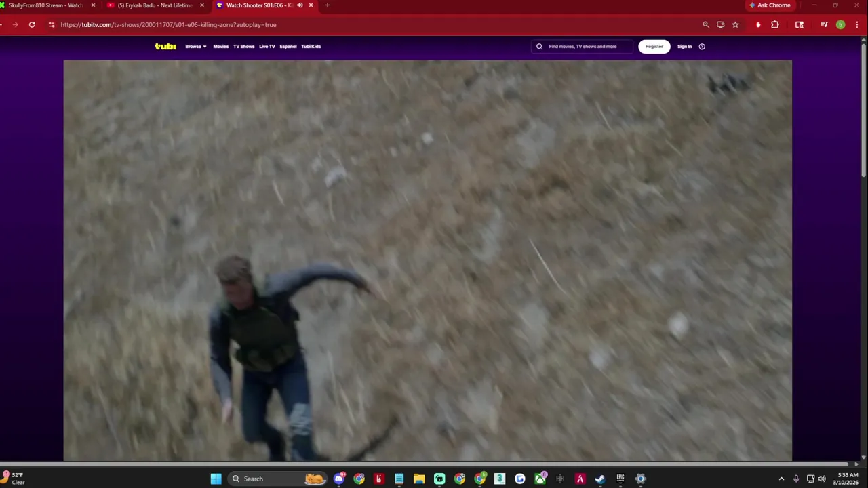Close the Watch Shooter tab
868x488 pixels.
point(311,5)
